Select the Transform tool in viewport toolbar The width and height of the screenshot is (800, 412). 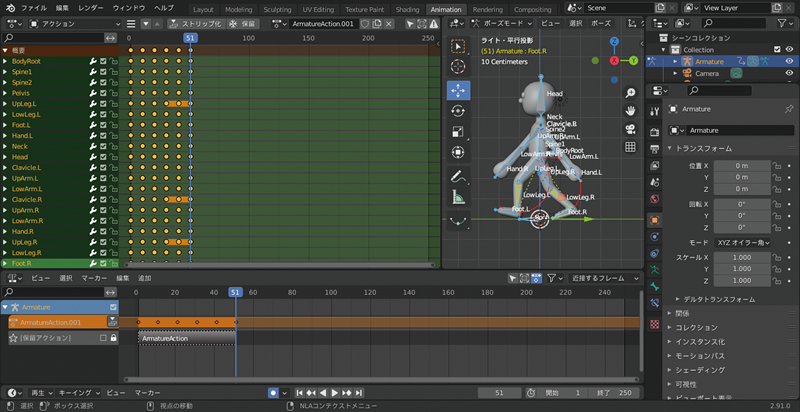point(458,152)
